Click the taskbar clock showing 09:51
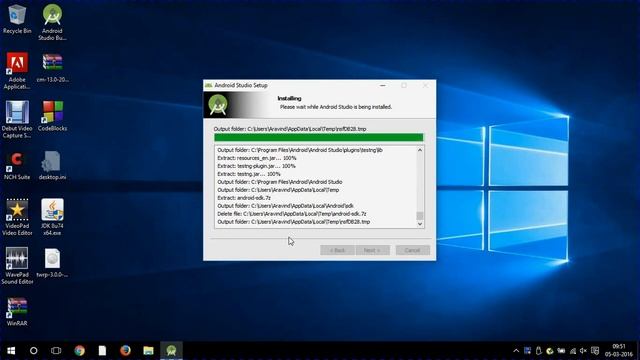 pos(618,351)
